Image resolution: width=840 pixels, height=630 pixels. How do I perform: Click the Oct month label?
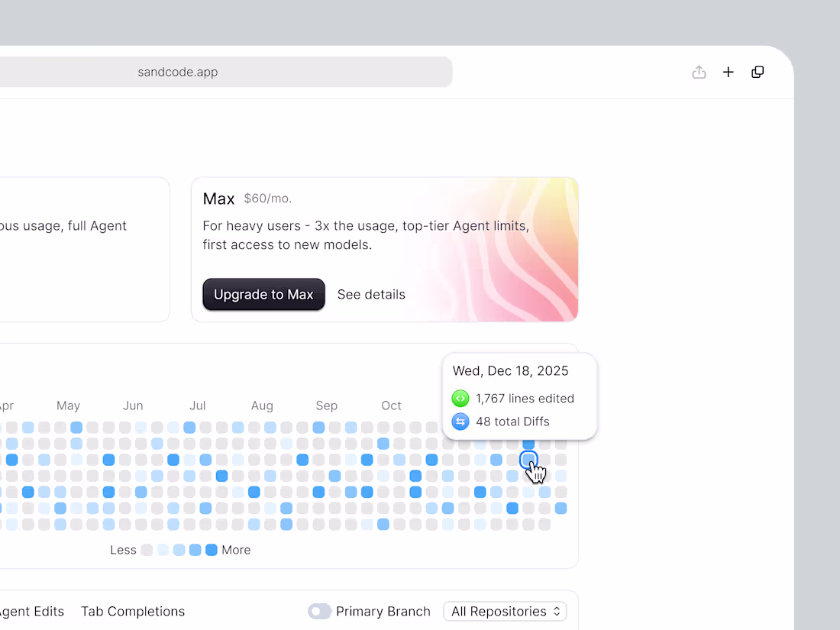[x=391, y=405]
